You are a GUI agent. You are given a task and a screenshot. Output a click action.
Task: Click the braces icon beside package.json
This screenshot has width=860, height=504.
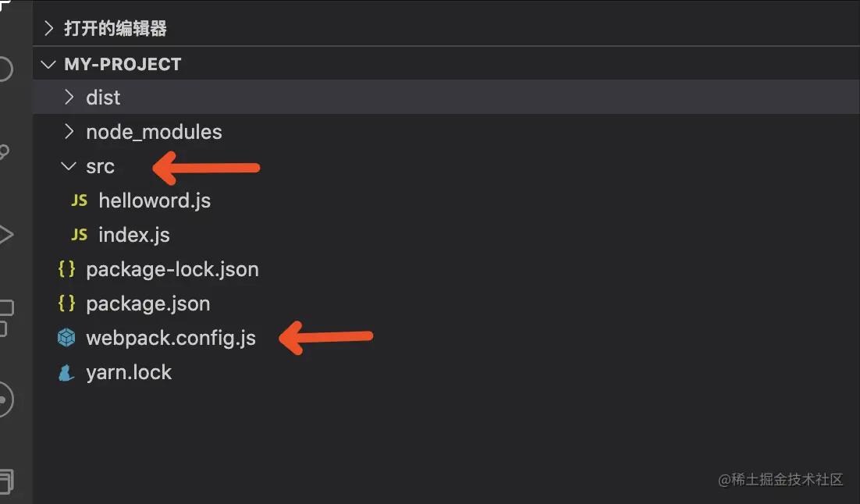point(66,303)
